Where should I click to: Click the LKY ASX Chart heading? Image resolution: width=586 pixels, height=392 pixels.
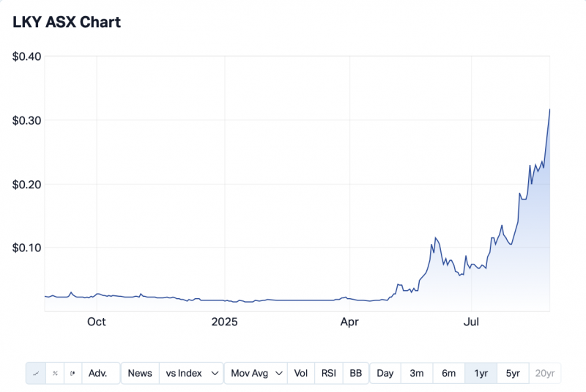coord(67,22)
